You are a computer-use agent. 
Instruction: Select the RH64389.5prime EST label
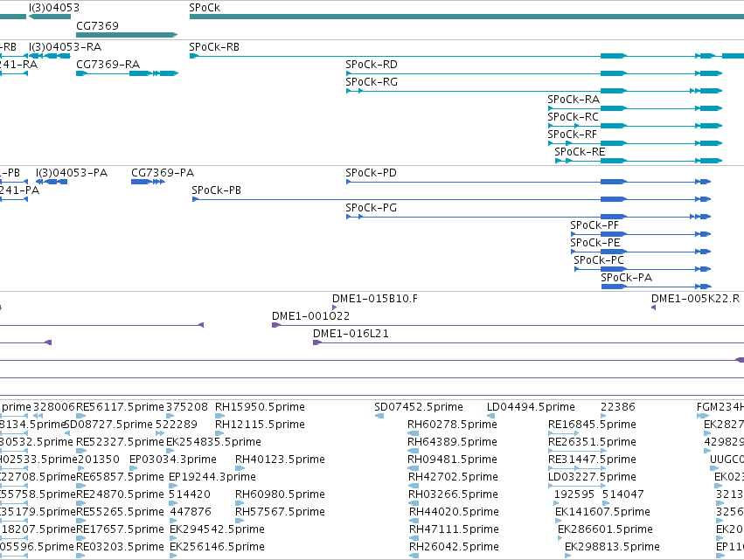click(452, 442)
